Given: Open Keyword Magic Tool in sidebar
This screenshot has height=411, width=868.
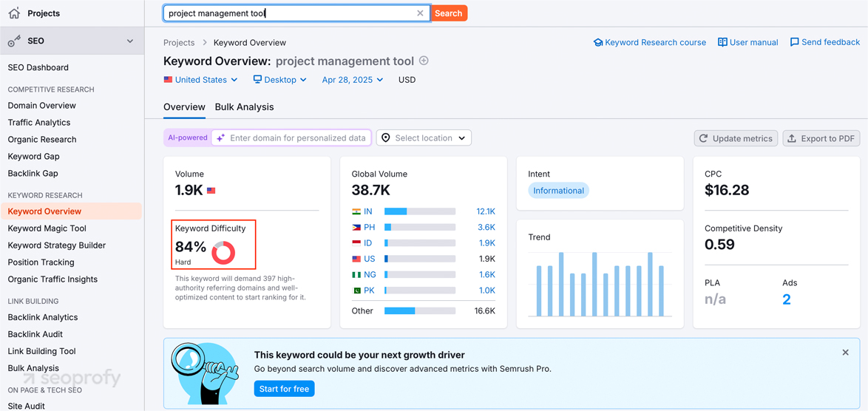Looking at the screenshot, I should (47, 228).
